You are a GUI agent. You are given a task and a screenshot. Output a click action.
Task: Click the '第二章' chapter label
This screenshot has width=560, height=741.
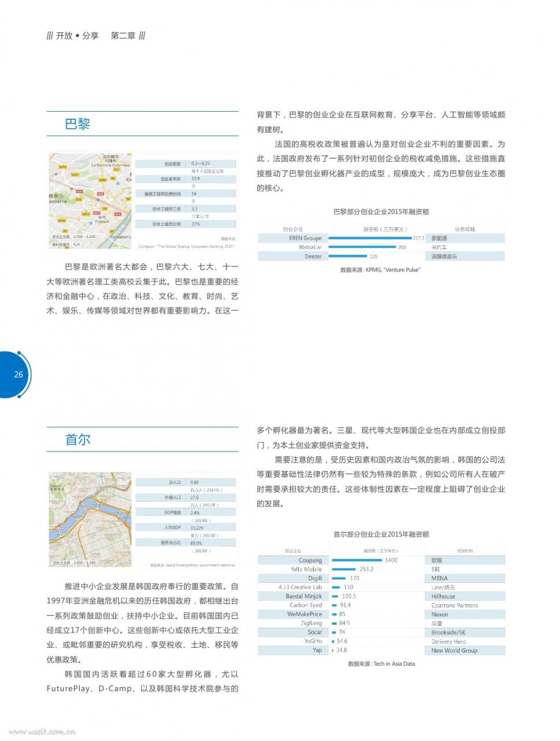(x=123, y=35)
